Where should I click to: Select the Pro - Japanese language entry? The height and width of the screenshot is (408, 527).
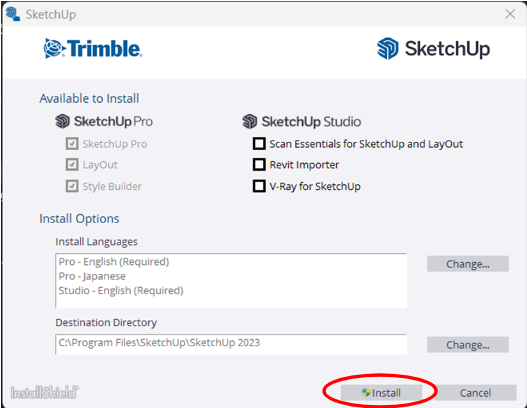92,276
